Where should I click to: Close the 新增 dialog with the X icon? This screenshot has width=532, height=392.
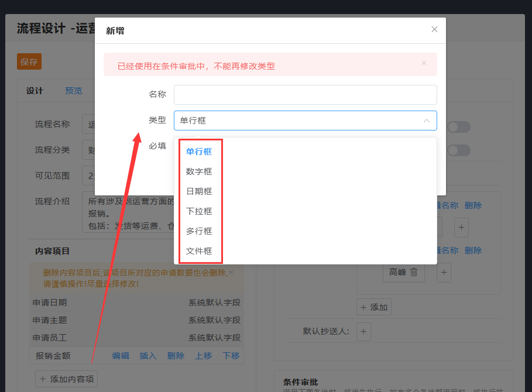434,29
